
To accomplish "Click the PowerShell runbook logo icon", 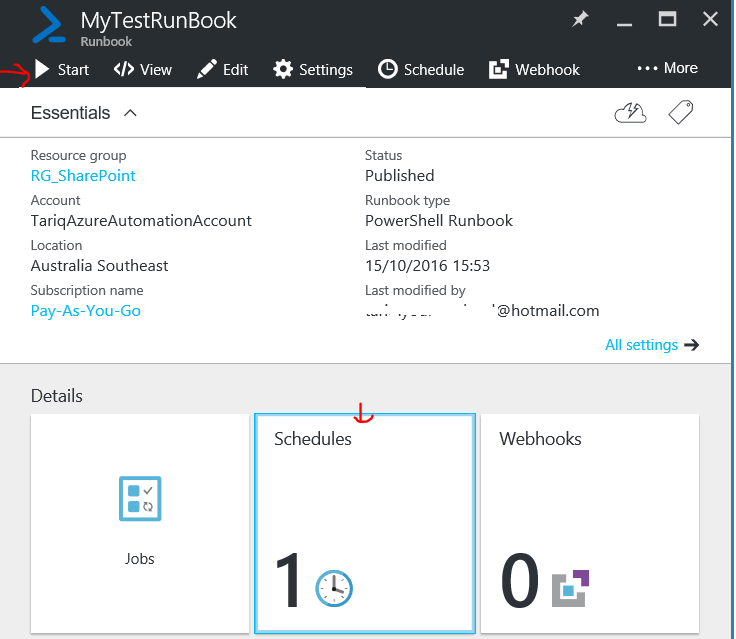I will tap(49, 25).
